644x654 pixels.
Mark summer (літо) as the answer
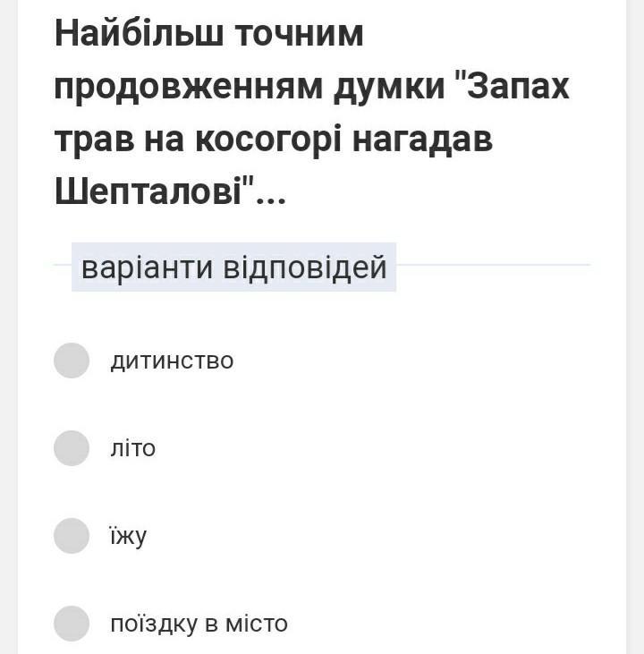coord(72,448)
